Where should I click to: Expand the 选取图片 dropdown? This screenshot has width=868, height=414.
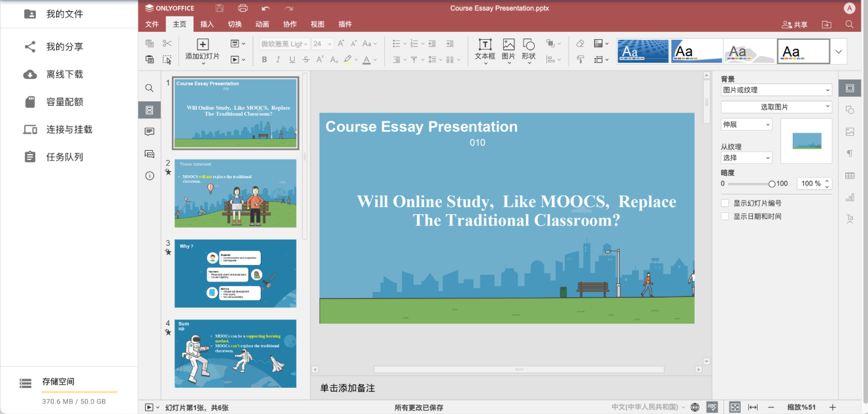click(x=776, y=106)
